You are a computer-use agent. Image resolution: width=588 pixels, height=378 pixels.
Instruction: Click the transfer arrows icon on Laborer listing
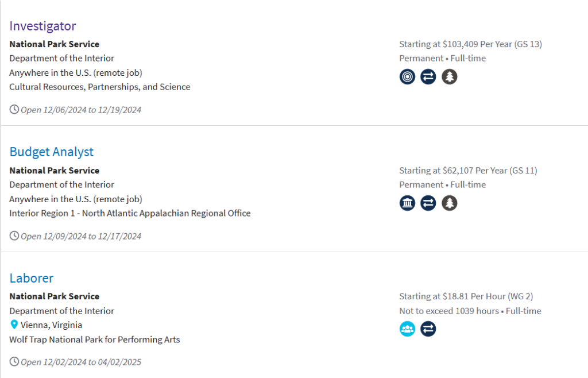(428, 329)
